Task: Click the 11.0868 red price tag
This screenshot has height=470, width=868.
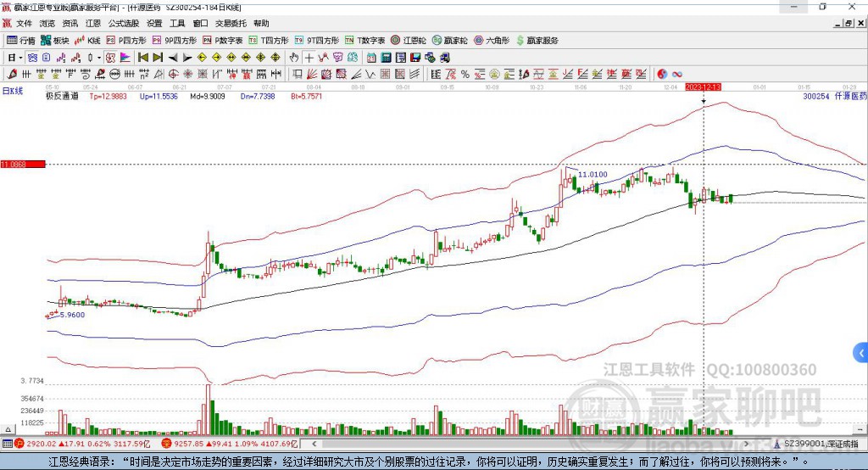Action: [23, 164]
